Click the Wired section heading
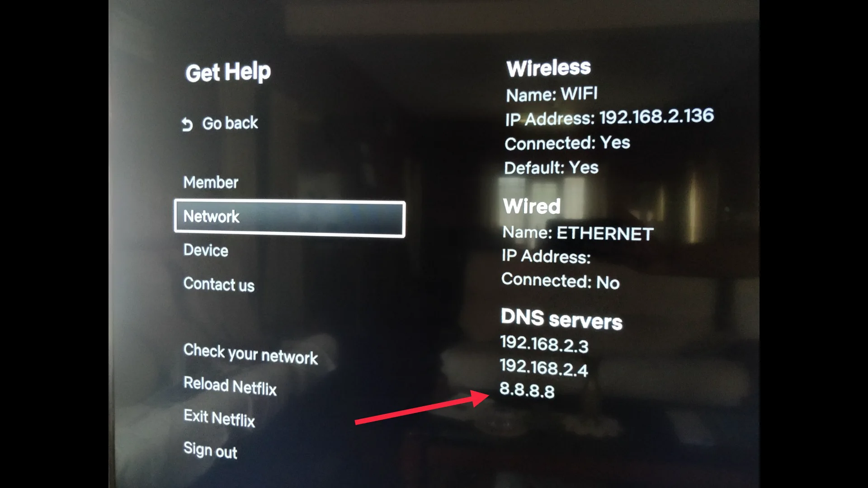The width and height of the screenshot is (868, 488). click(532, 206)
